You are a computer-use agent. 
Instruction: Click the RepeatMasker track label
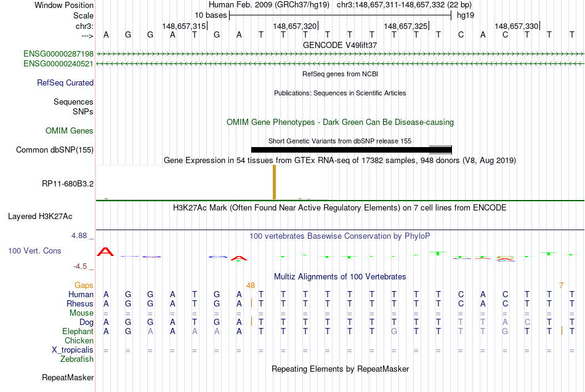[x=68, y=377]
